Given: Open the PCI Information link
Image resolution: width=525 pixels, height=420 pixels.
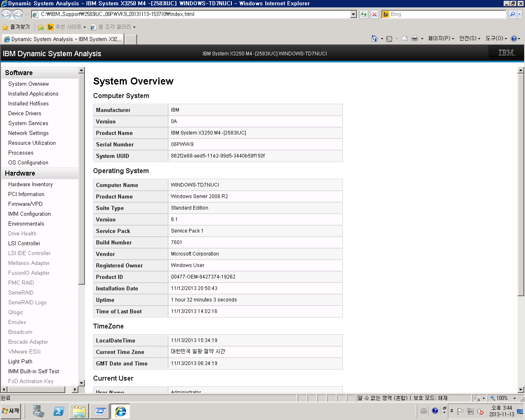Looking at the screenshot, I should click(x=26, y=194).
